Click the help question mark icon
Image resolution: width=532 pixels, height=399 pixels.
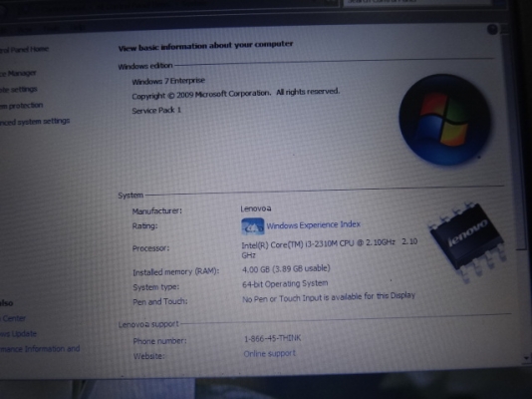point(492,30)
